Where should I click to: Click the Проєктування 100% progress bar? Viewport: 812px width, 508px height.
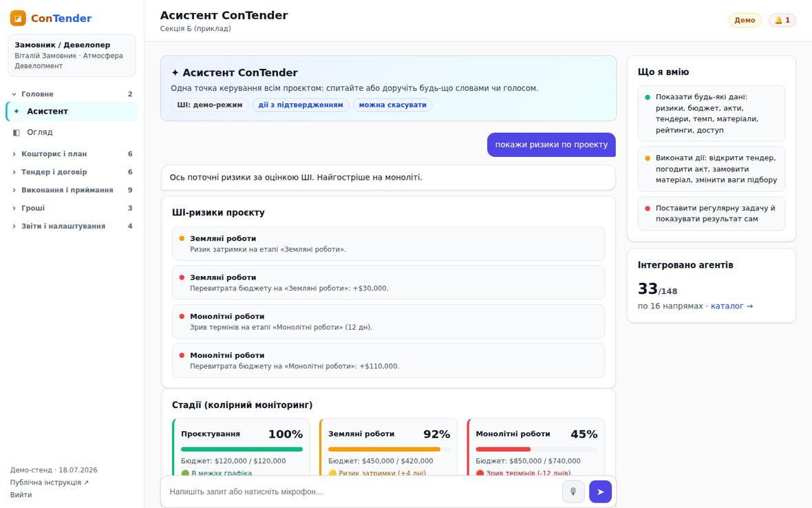[x=242, y=449]
